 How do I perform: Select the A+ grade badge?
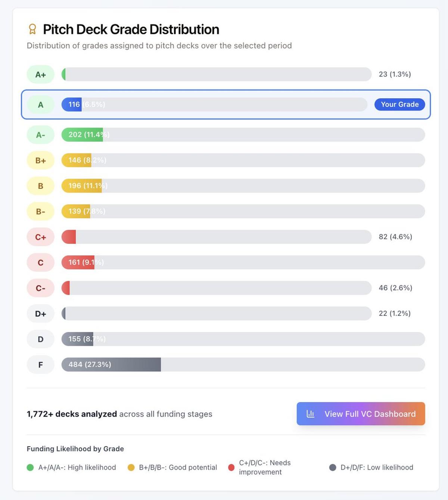tap(40, 74)
